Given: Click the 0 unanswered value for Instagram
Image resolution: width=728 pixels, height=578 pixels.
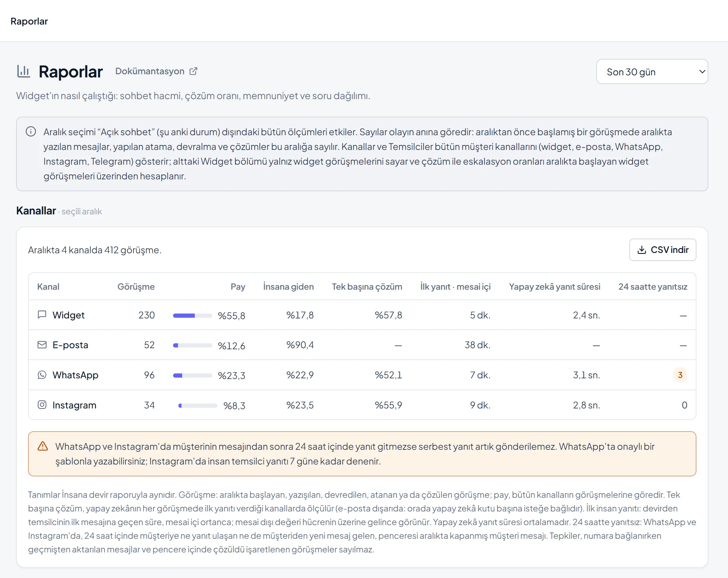Looking at the screenshot, I should point(684,405).
